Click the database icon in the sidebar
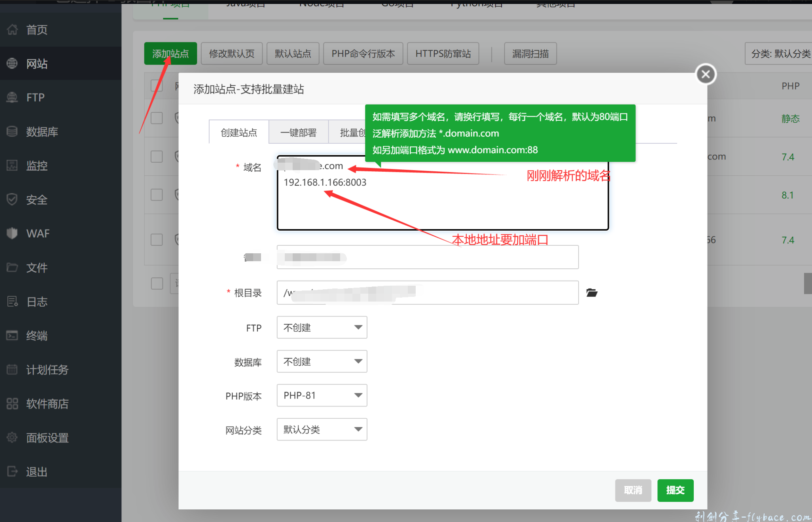 click(x=12, y=131)
